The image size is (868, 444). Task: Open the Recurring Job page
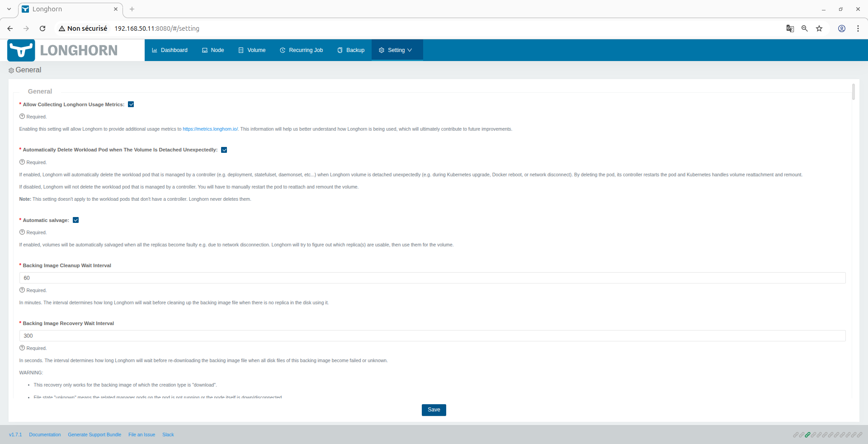302,50
